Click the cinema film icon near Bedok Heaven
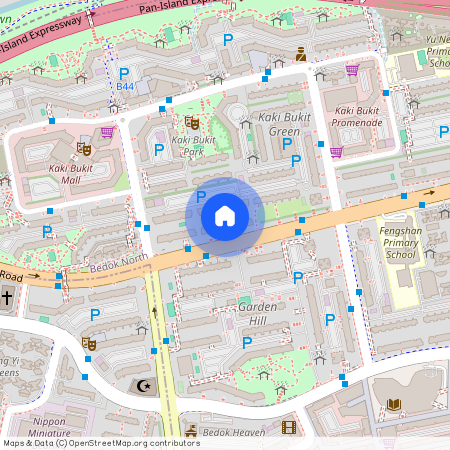The image size is (450, 450). pos(289,427)
